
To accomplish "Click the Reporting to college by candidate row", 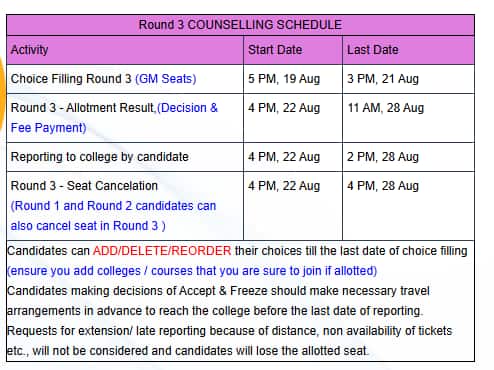I will click(x=241, y=157).
